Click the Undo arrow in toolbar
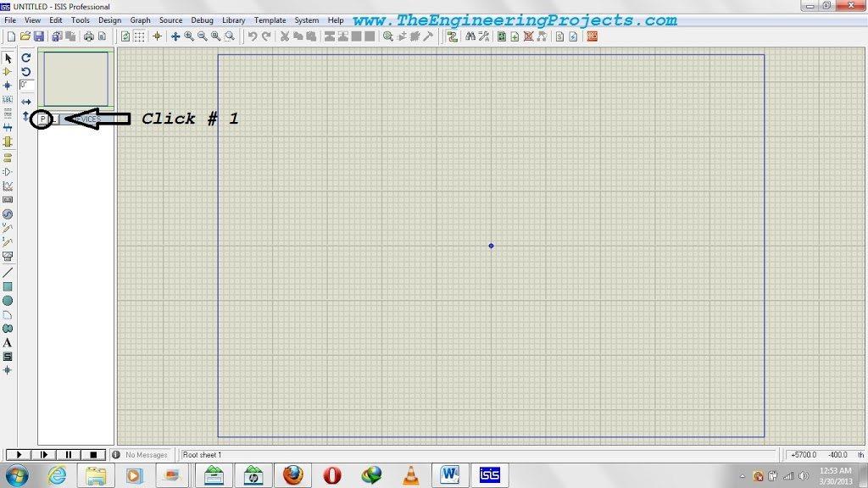Viewport: 868px width, 488px height. coord(252,36)
